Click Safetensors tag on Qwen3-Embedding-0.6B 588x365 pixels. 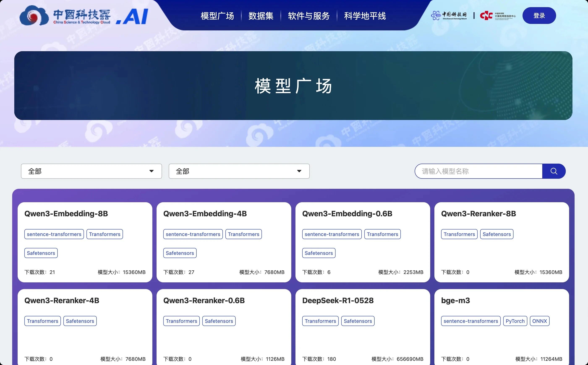(319, 253)
